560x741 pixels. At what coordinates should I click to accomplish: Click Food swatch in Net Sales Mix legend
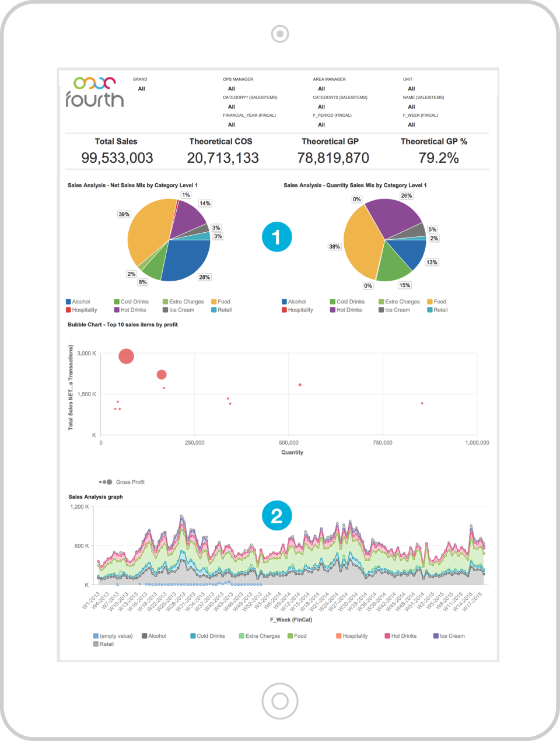214,302
